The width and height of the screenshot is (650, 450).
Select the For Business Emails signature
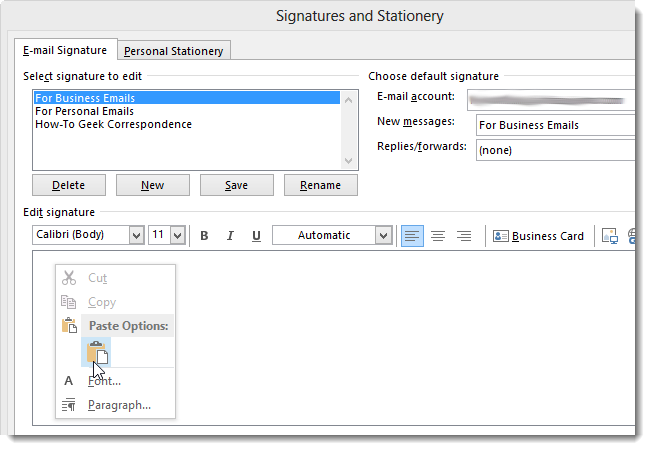[x=187, y=98]
